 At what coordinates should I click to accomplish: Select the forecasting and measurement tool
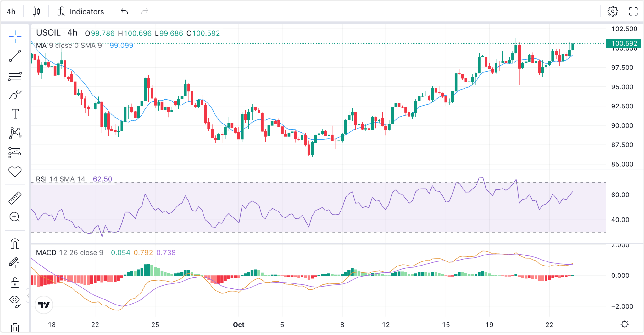pyautogui.click(x=15, y=153)
